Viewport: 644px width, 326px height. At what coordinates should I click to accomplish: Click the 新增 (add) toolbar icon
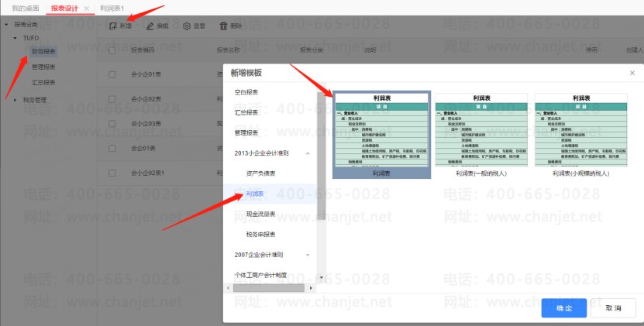[112, 26]
